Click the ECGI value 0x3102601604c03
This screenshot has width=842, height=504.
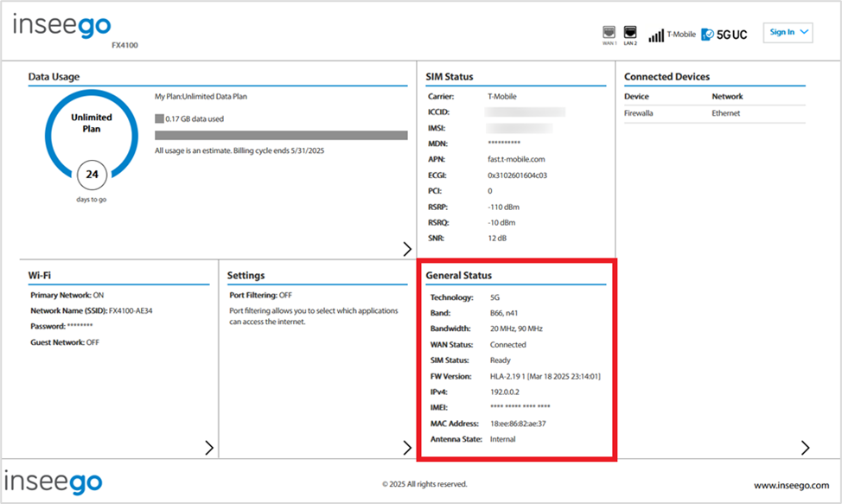[x=517, y=175]
